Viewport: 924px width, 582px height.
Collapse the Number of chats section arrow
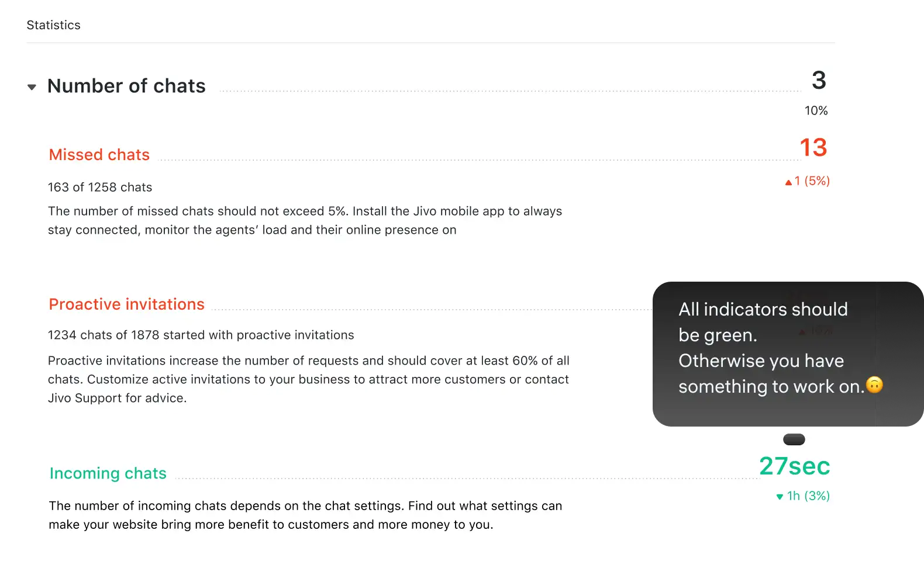click(x=32, y=87)
